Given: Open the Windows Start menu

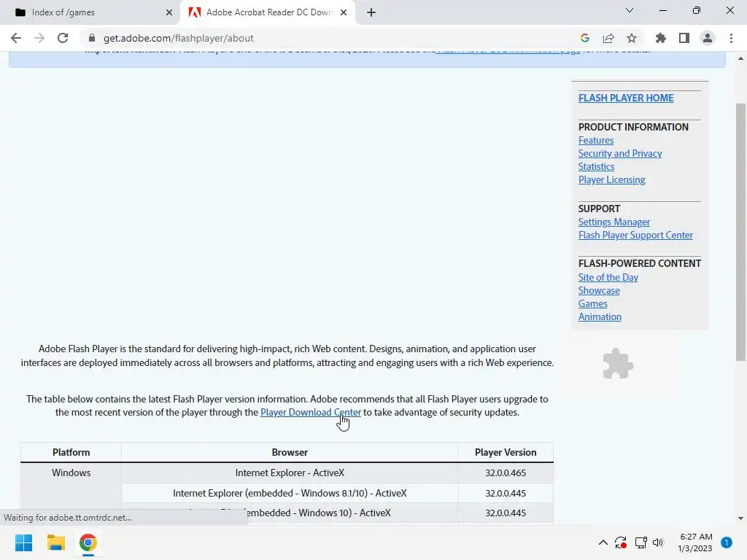Looking at the screenshot, I should click(24, 542).
